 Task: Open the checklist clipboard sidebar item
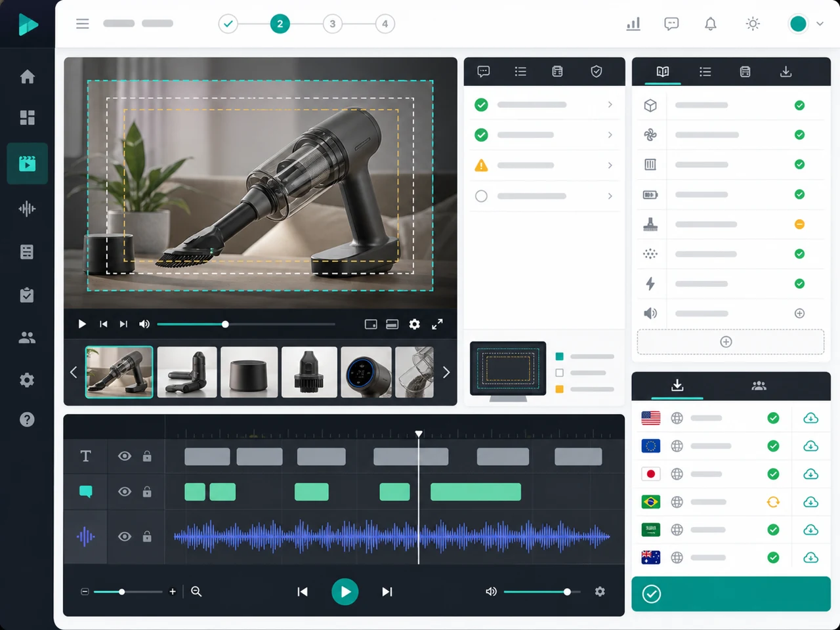tap(27, 295)
